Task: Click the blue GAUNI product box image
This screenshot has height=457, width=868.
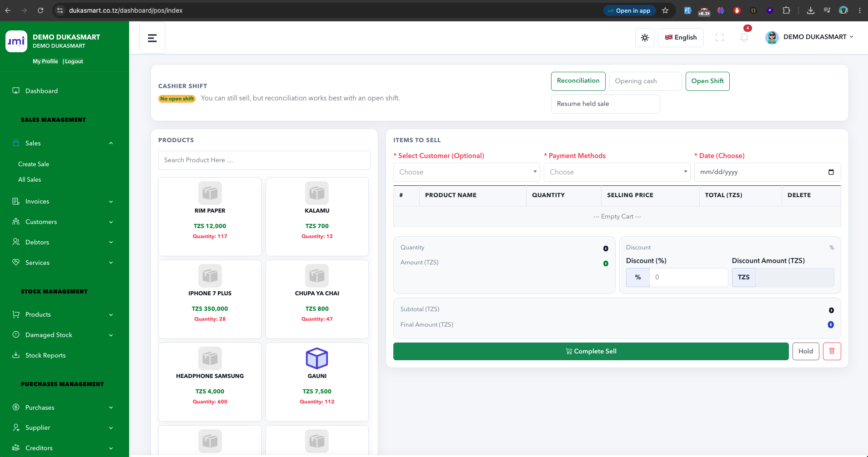Action: (317, 358)
